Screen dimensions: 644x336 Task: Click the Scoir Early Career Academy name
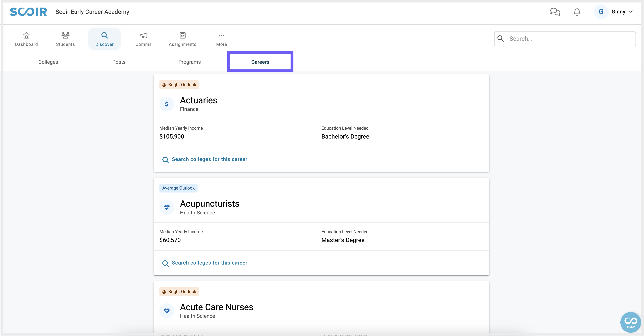[x=92, y=12]
